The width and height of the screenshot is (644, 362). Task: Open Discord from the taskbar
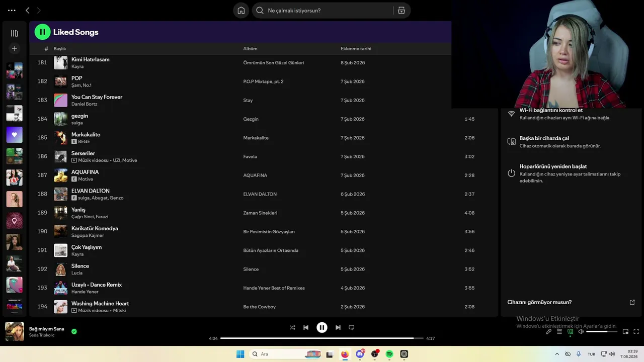(x=360, y=354)
